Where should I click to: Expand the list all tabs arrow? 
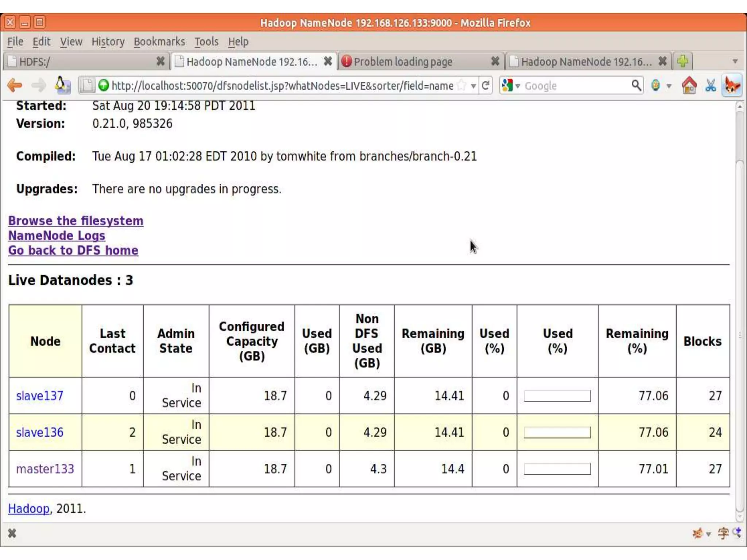735,61
